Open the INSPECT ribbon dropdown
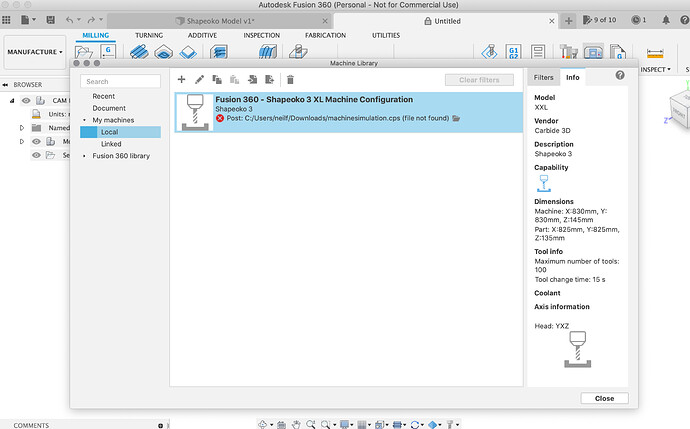Screen dimensions: 690x429 [655, 70]
